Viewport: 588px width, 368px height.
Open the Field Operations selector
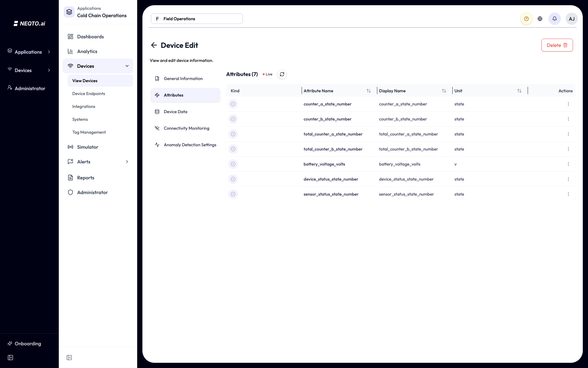pos(197,19)
